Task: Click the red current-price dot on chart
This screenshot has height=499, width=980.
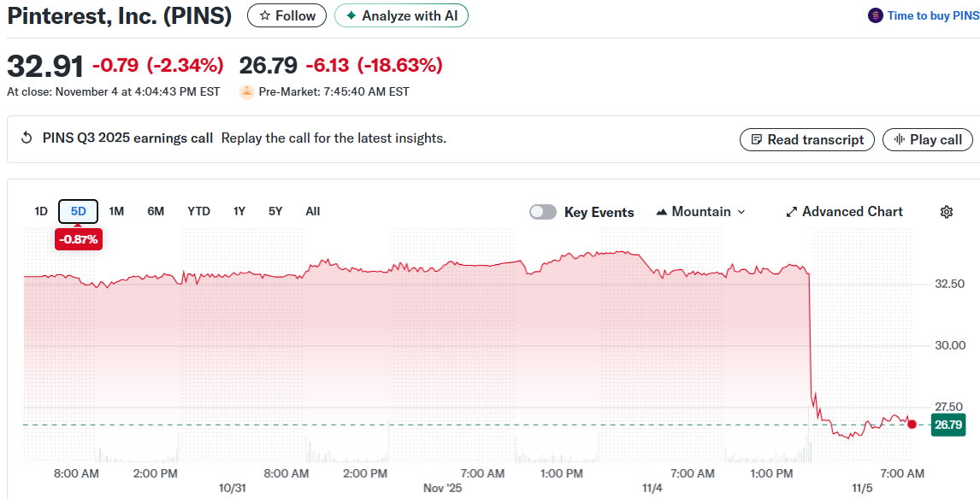Action: [912, 424]
